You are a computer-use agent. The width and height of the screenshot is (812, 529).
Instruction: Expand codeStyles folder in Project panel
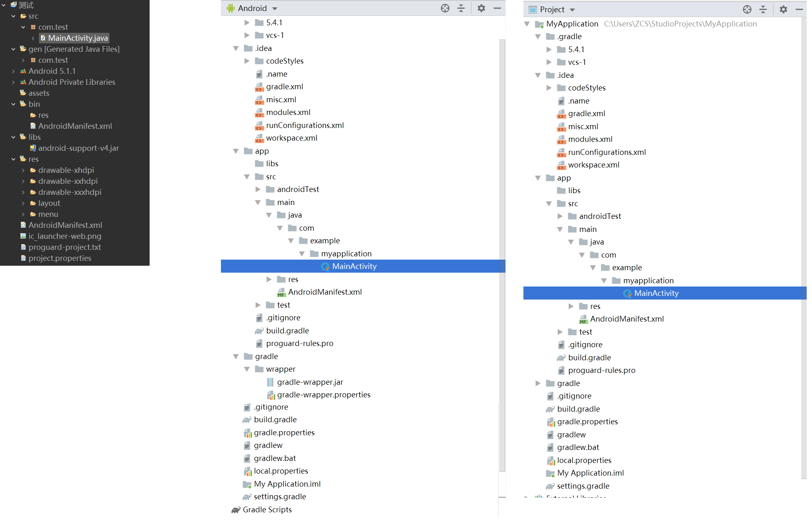[x=549, y=88]
